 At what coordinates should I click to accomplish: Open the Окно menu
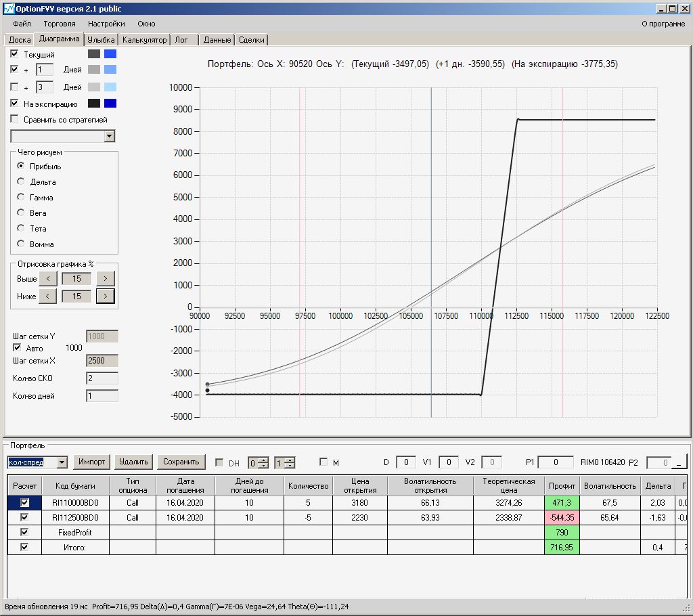[146, 24]
